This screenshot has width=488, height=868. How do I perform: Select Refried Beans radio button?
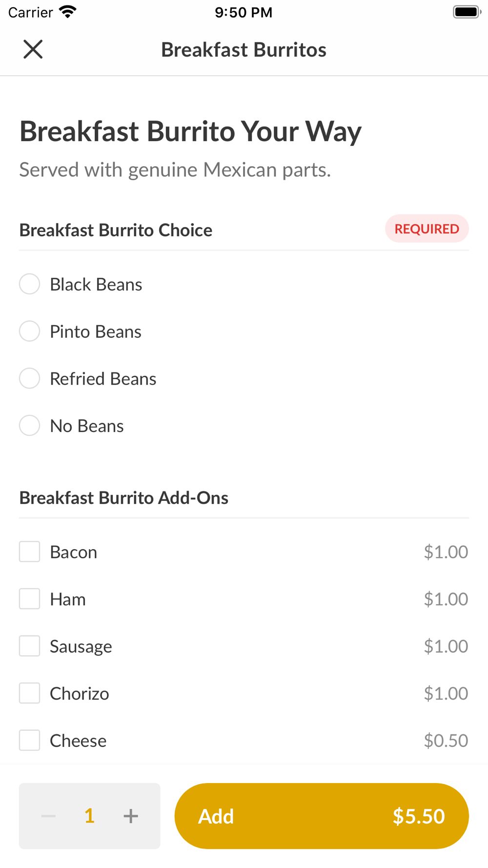coord(29,378)
